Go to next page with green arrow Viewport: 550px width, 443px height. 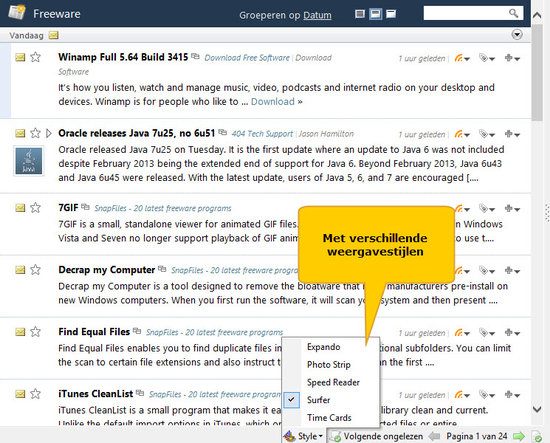coord(519,436)
